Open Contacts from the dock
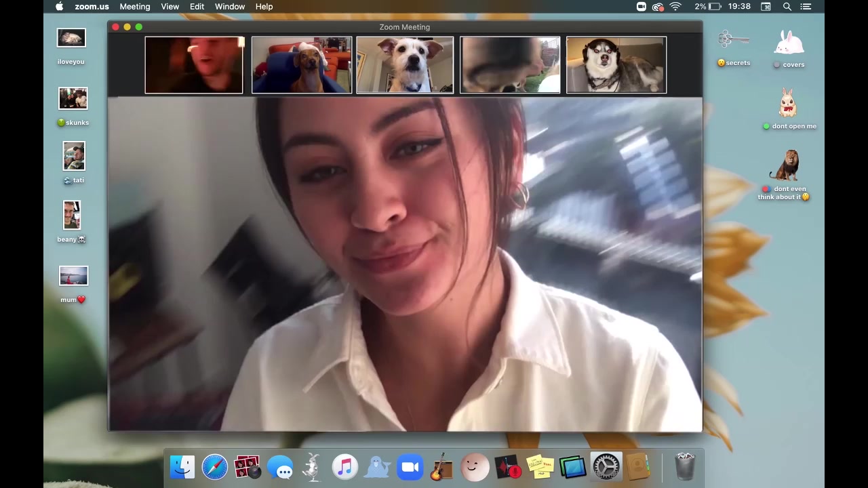868x488 pixels. (637, 467)
